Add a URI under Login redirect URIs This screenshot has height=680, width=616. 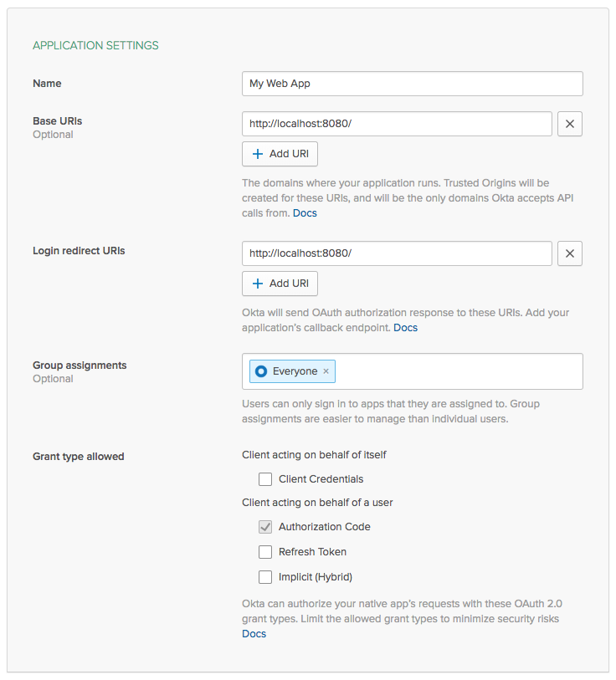pyautogui.click(x=280, y=284)
